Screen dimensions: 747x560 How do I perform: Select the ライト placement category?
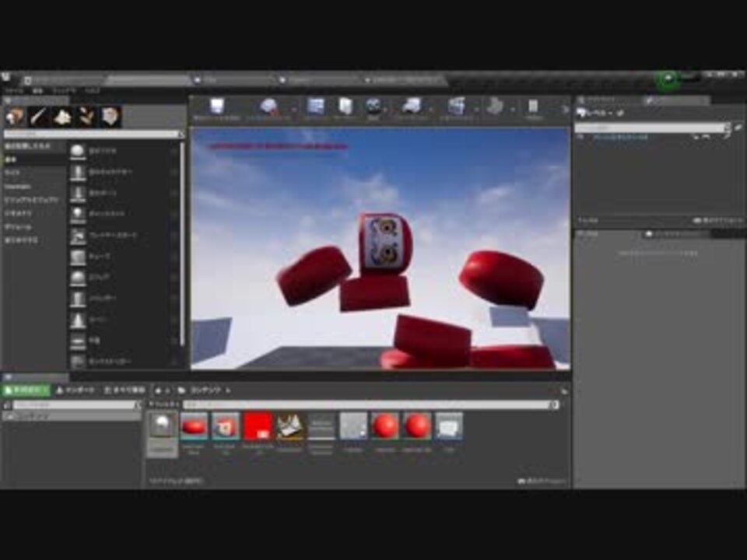34,173
